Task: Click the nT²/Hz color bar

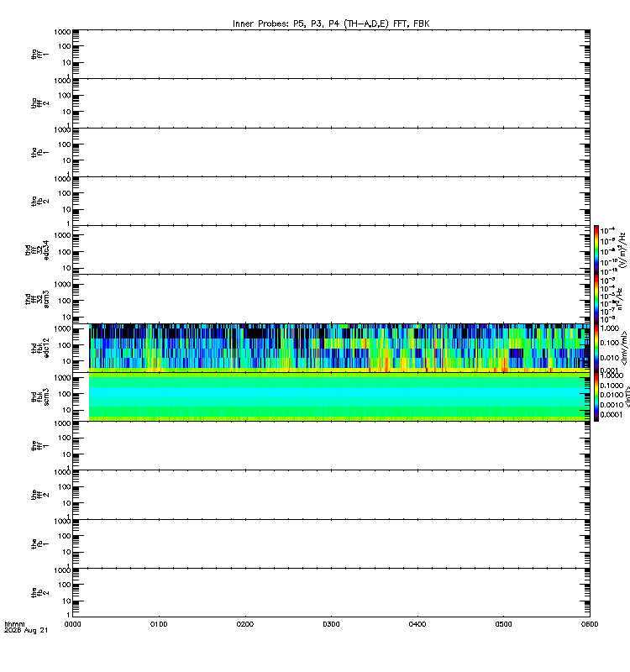Action: point(596,299)
